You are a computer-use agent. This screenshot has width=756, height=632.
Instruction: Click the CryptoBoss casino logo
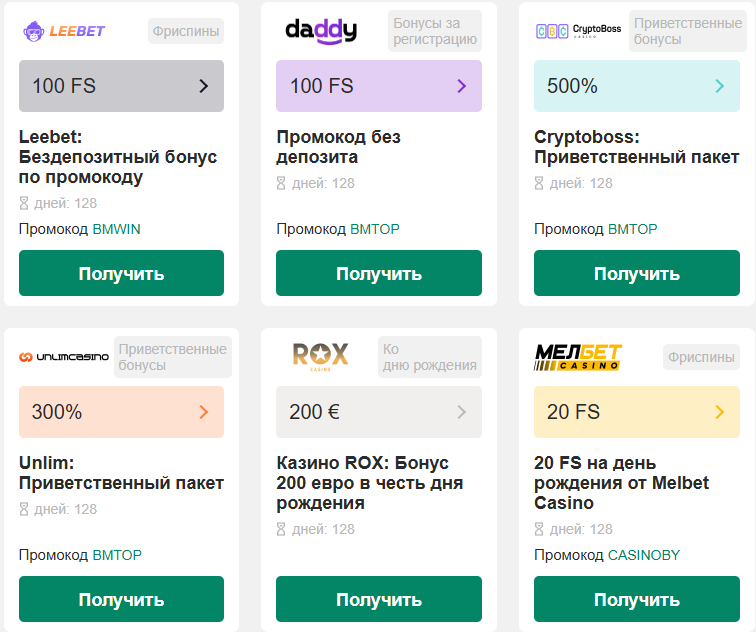(x=579, y=31)
